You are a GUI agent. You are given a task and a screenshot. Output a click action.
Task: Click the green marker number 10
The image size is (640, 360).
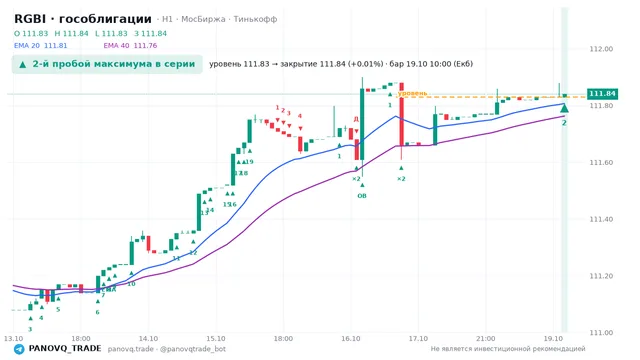click(131, 284)
